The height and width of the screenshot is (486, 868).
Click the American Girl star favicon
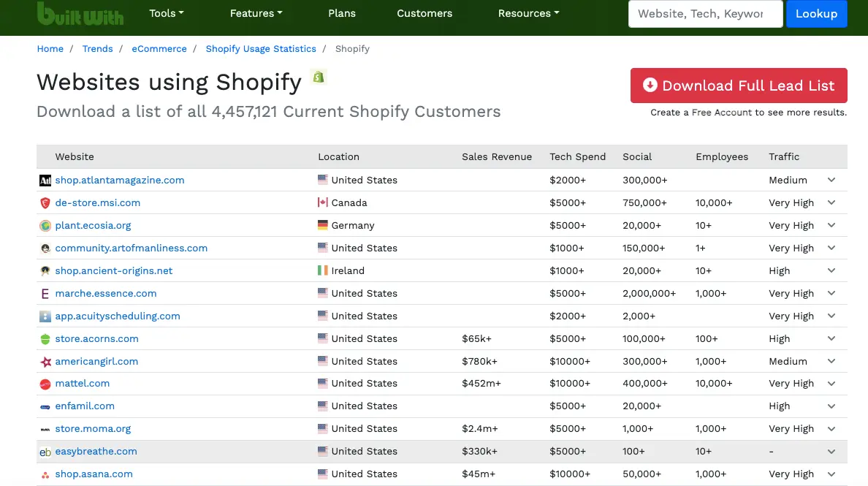(45, 360)
